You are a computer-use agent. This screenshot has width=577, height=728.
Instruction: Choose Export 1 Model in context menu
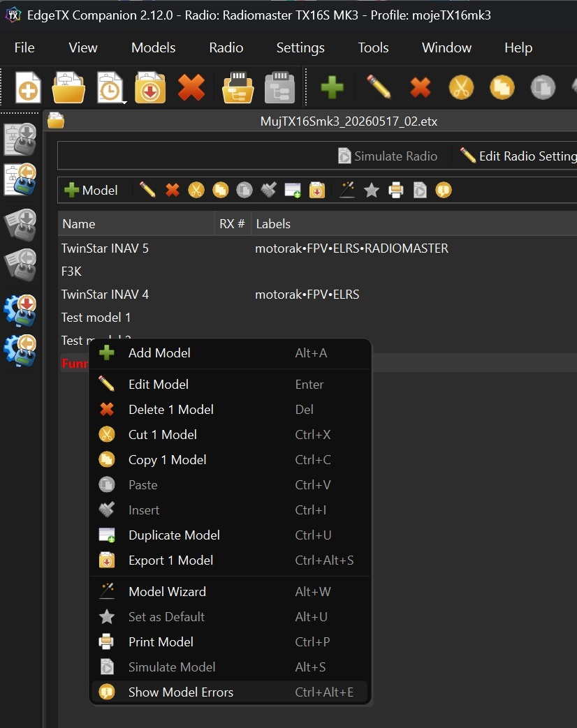pyautogui.click(x=230, y=560)
